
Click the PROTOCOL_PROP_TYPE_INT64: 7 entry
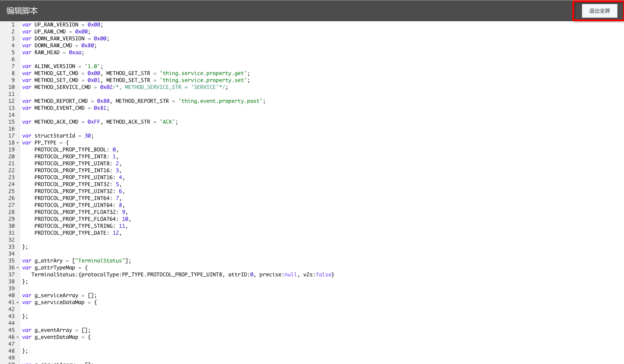78,198
